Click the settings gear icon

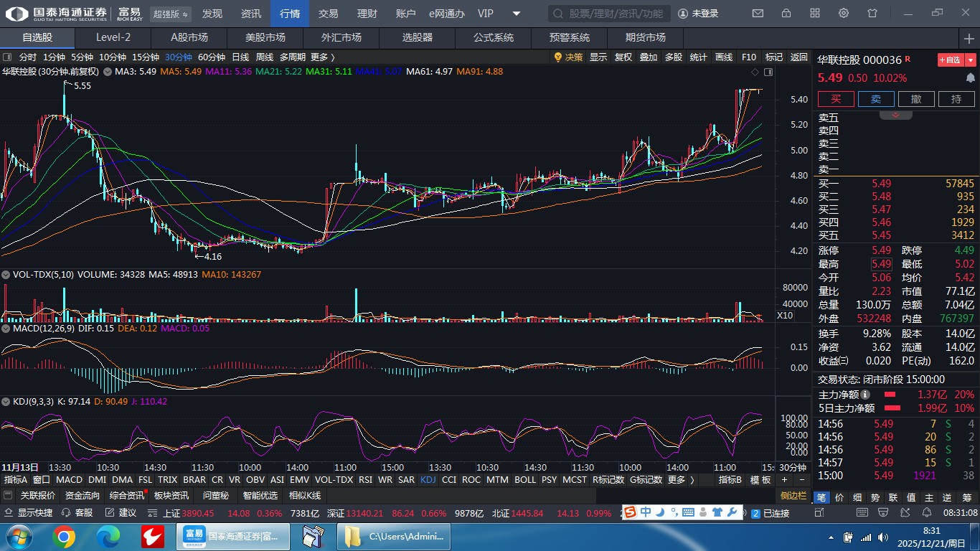pos(844,14)
